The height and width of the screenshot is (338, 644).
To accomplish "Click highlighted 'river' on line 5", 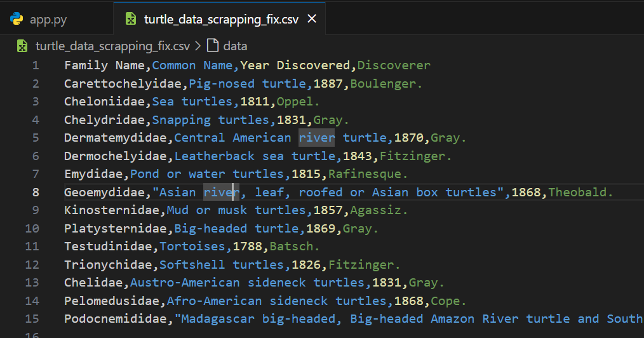I will [x=317, y=138].
